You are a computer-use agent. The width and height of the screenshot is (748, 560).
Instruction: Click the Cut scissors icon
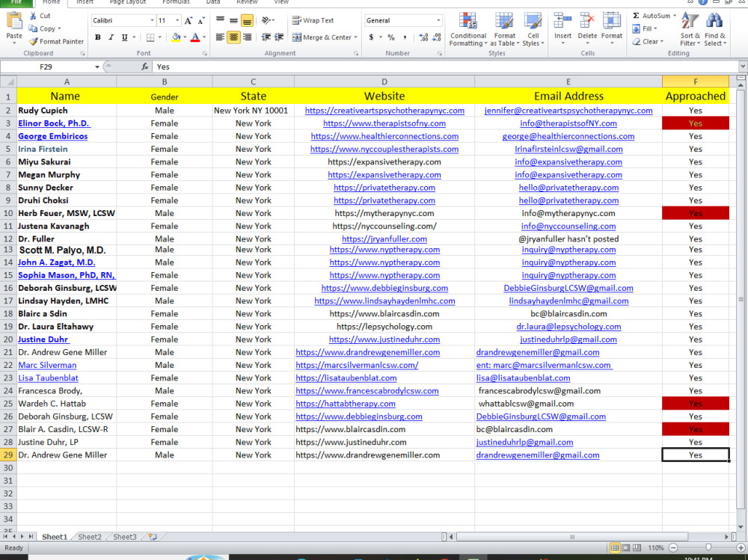[x=33, y=16]
